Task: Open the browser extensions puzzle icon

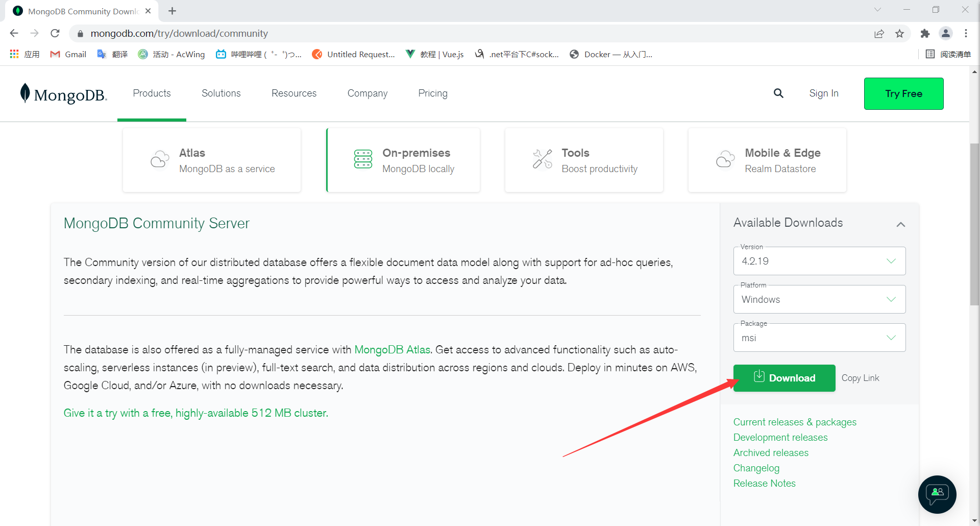Action: tap(925, 34)
